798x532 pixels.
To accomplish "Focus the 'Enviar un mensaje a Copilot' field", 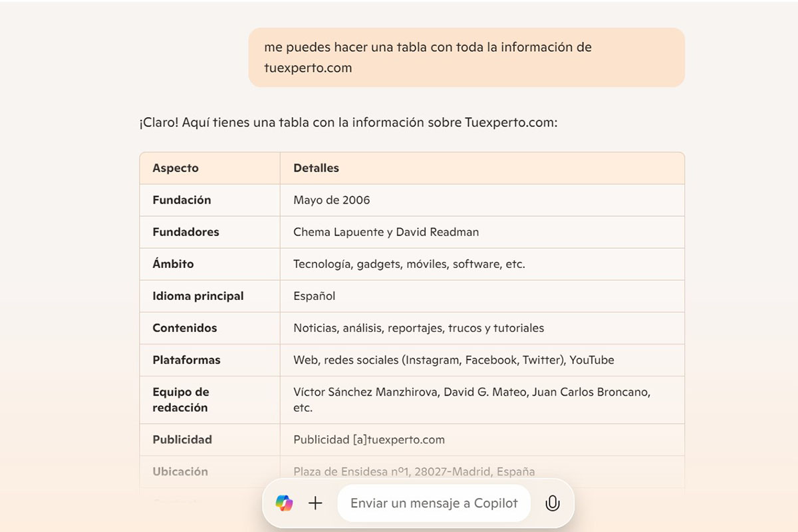I will [x=434, y=503].
